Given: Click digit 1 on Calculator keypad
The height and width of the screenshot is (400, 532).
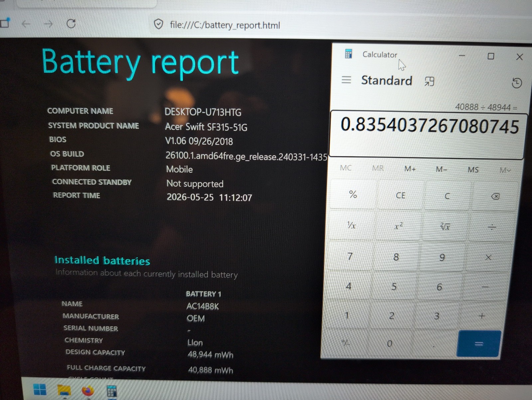Looking at the screenshot, I should 347,315.
